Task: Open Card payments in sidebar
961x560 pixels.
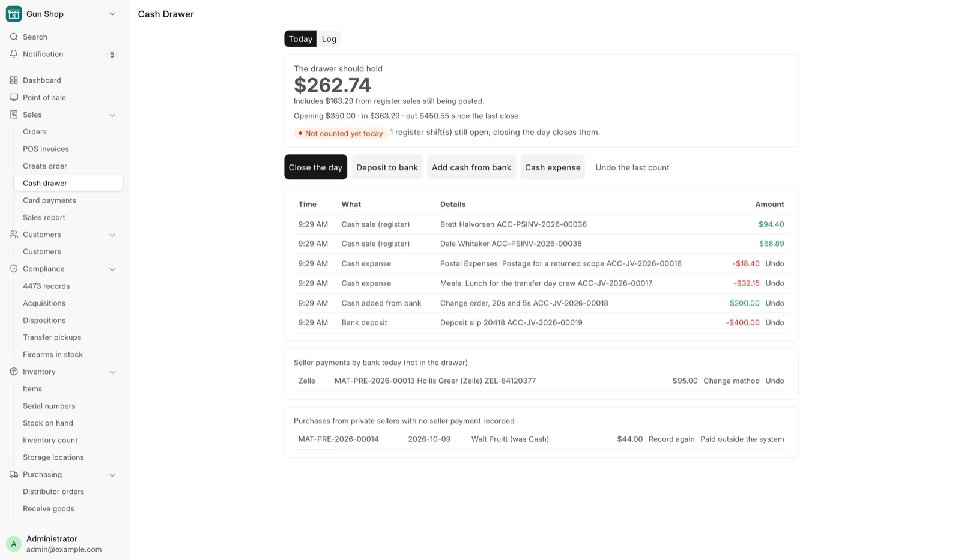Action: tap(49, 200)
